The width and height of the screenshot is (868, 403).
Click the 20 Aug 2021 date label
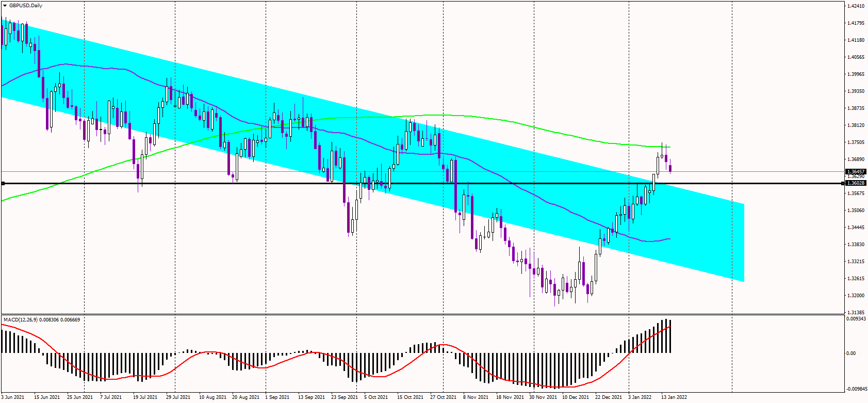245,397
